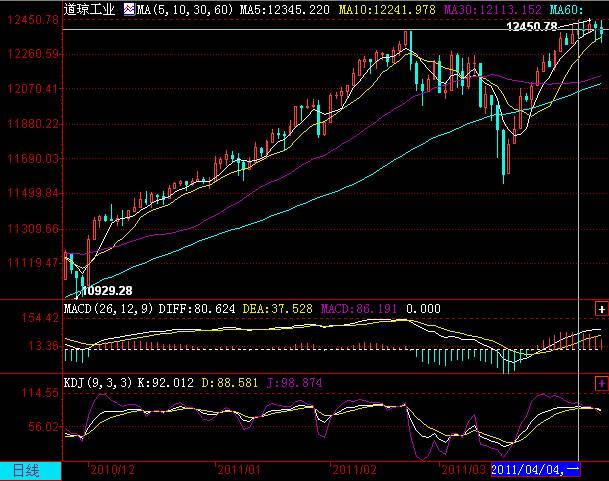
Task: Click the 13.36 MACD axis label
Action: [x=43, y=345]
